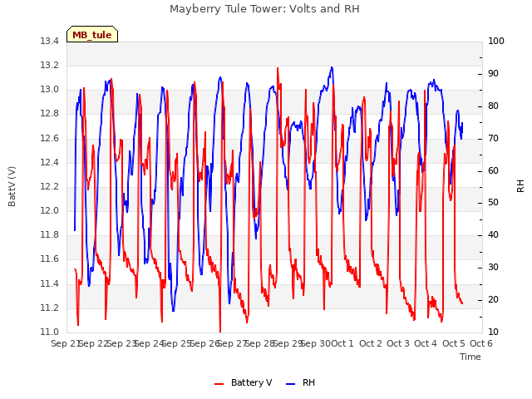
Task: Click the RH right axis title
Action: pos(520,186)
